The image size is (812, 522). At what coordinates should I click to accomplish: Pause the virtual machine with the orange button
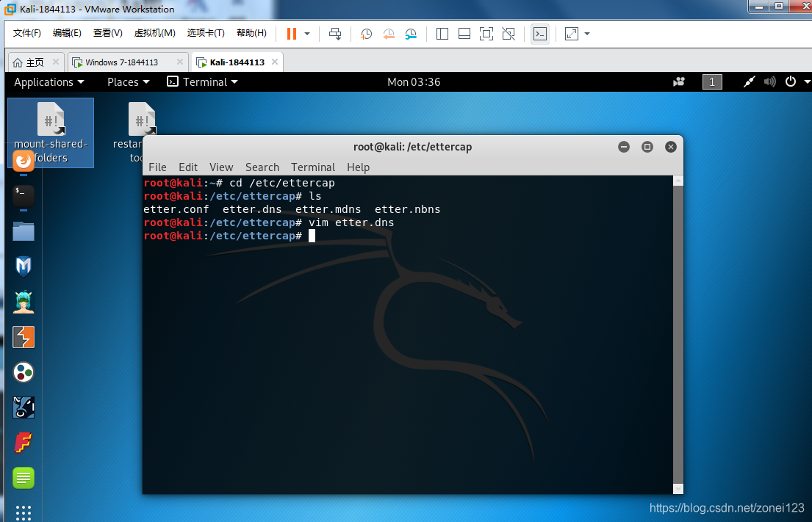pos(292,34)
